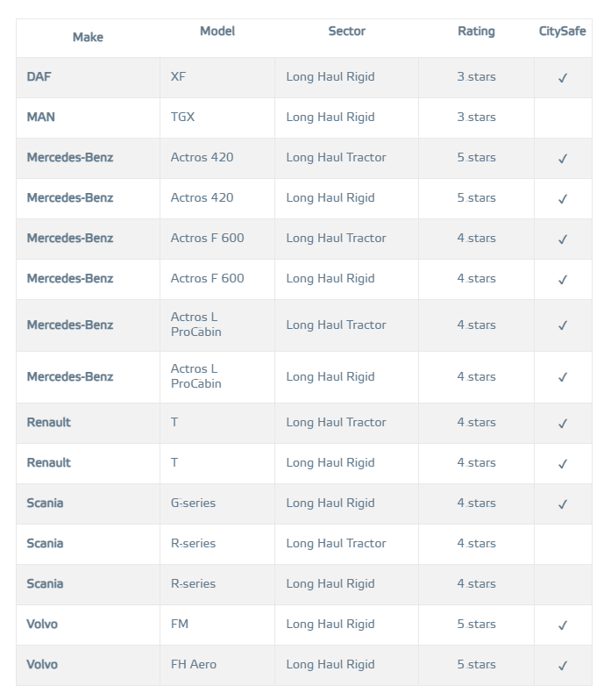Click the CitySafe checkmark for Volvo FH Aero
The height and width of the screenshot is (700, 611).
[563, 666]
